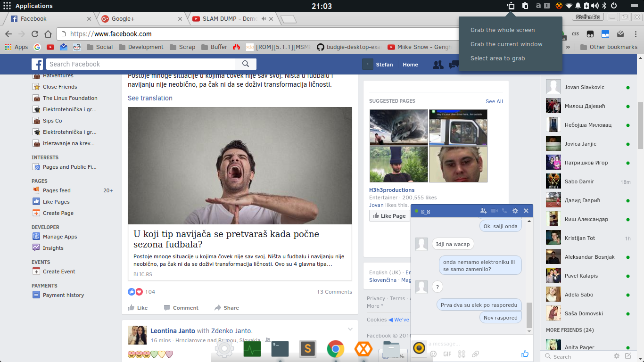Open the Applications menu in top panel
644x362 pixels.
coord(28,6)
